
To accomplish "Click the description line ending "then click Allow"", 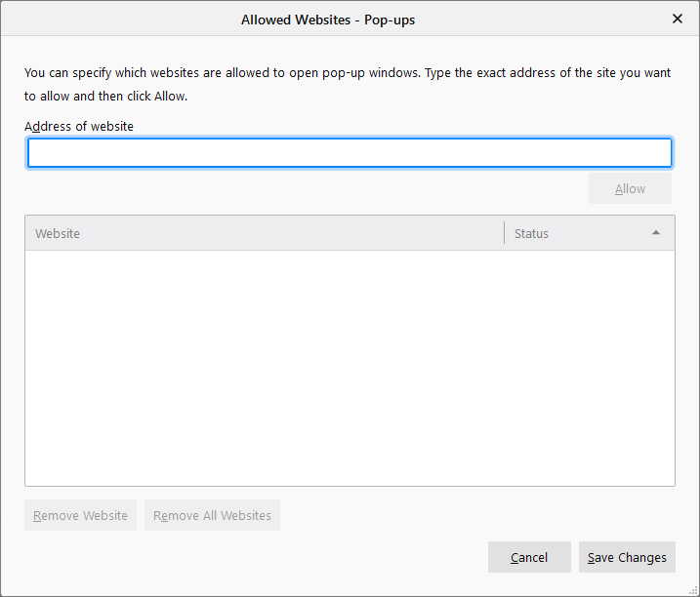I will point(105,96).
